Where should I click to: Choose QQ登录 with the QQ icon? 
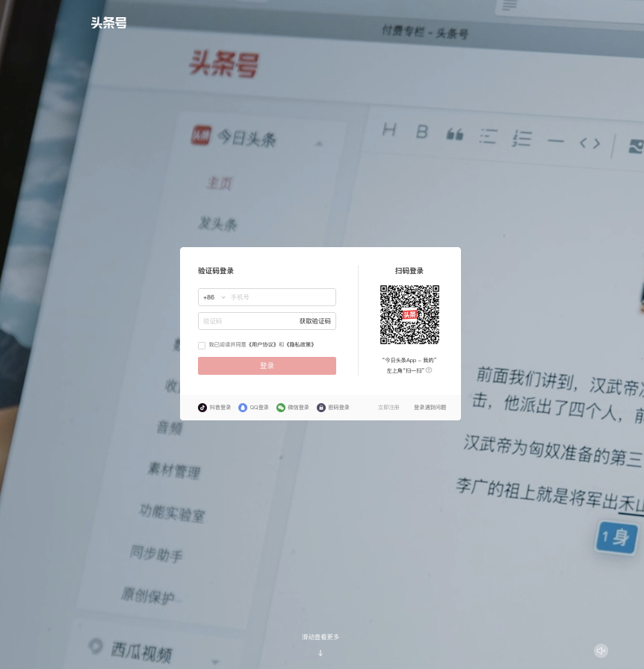[254, 408]
